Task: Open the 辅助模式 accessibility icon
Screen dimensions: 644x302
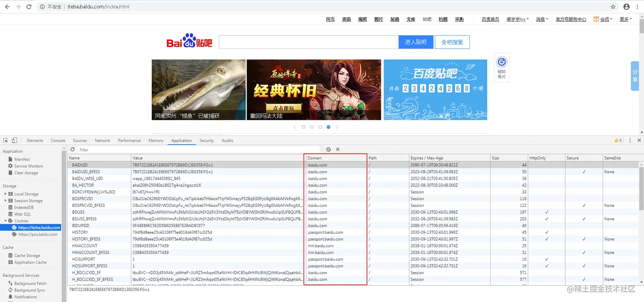Action: [x=502, y=67]
